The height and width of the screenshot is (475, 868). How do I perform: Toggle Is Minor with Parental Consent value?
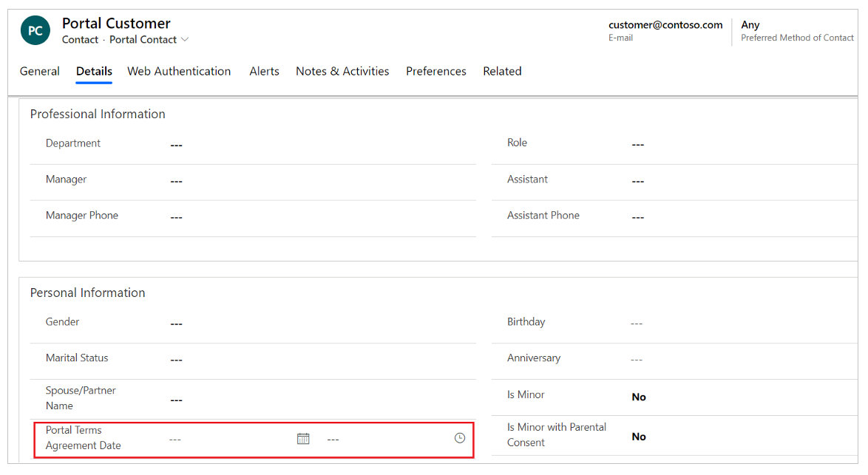pyautogui.click(x=639, y=437)
